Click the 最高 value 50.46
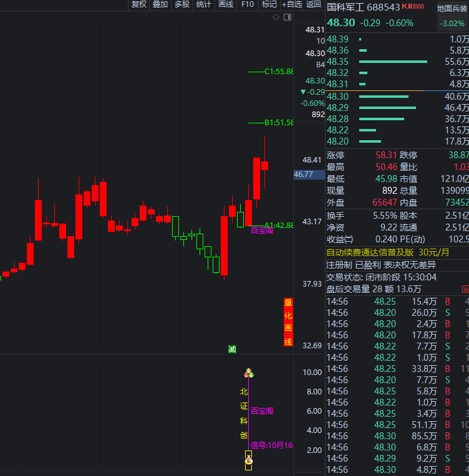469x476 pixels. point(386,167)
